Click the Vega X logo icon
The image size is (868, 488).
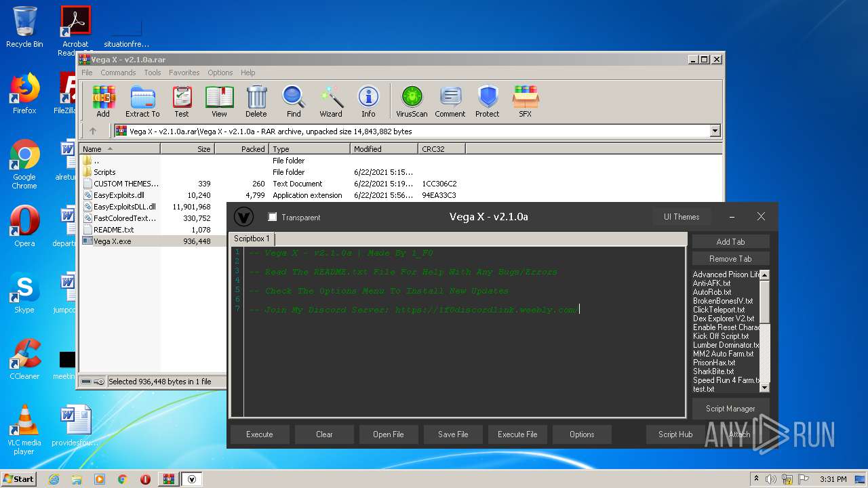[243, 217]
